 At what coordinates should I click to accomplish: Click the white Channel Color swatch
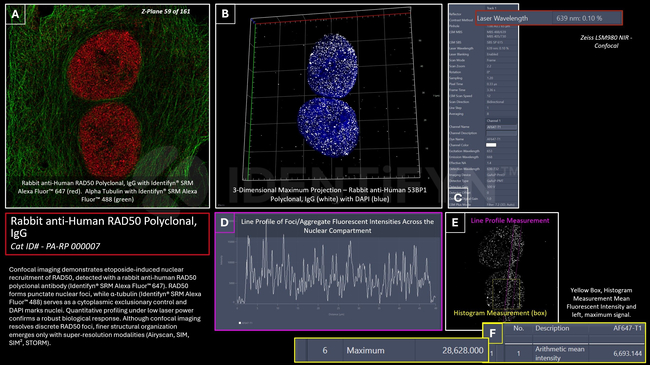[x=491, y=145]
